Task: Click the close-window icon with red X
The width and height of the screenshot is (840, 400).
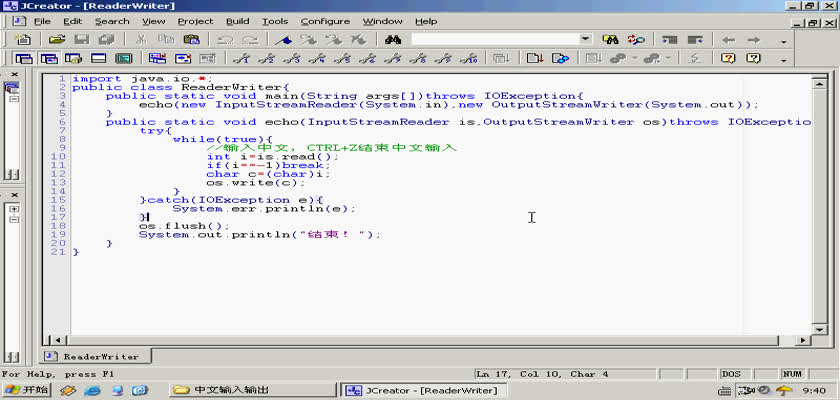Action: tap(183, 58)
